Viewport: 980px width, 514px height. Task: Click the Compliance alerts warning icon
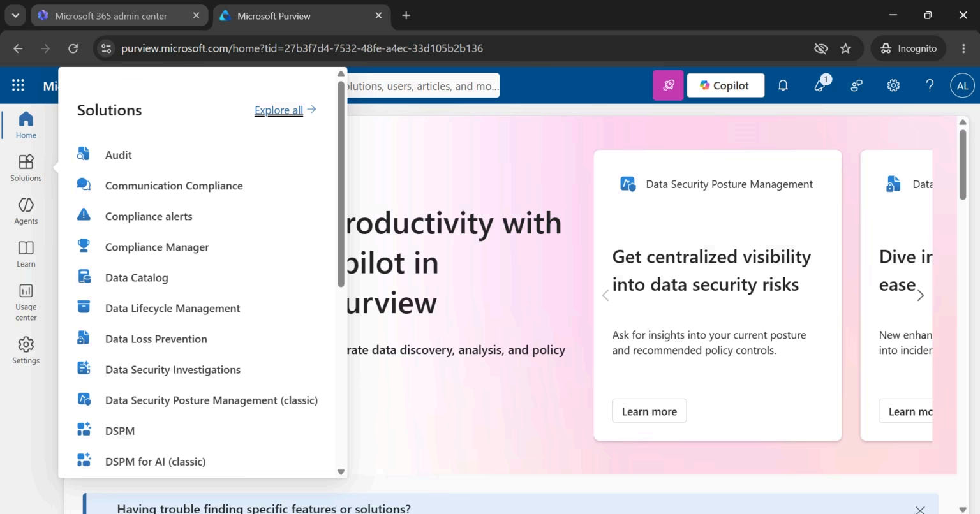[x=84, y=215]
